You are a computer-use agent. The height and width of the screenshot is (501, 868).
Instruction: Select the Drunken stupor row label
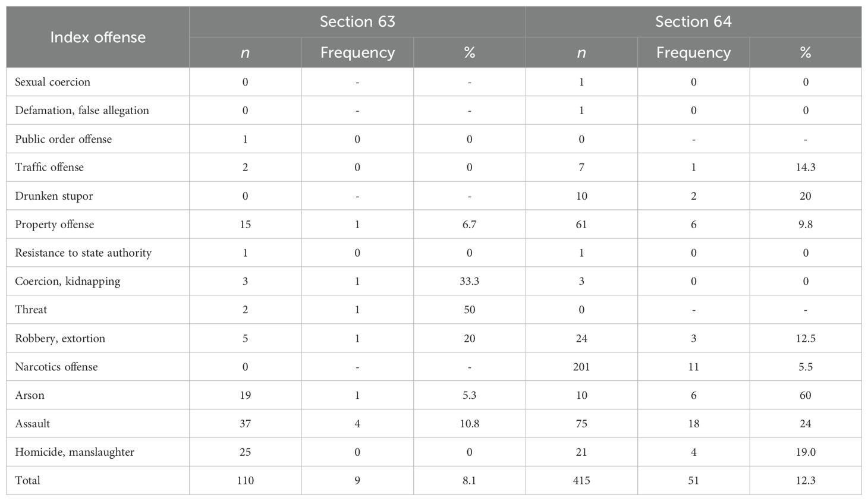(x=54, y=196)
